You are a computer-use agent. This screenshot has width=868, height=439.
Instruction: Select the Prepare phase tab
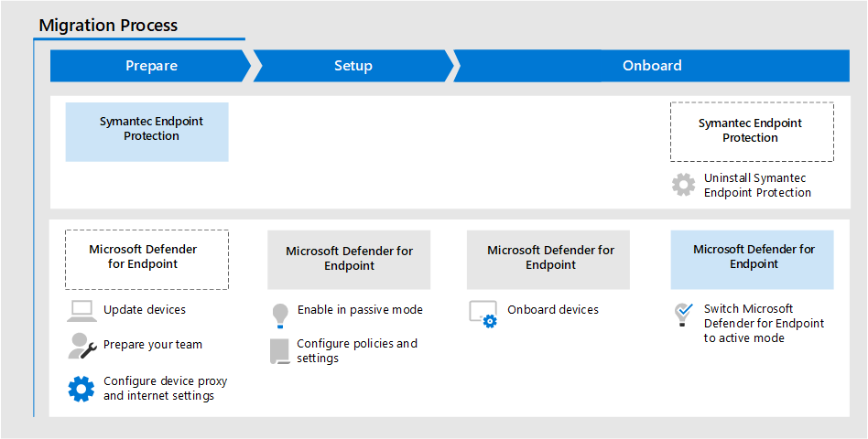pos(151,66)
